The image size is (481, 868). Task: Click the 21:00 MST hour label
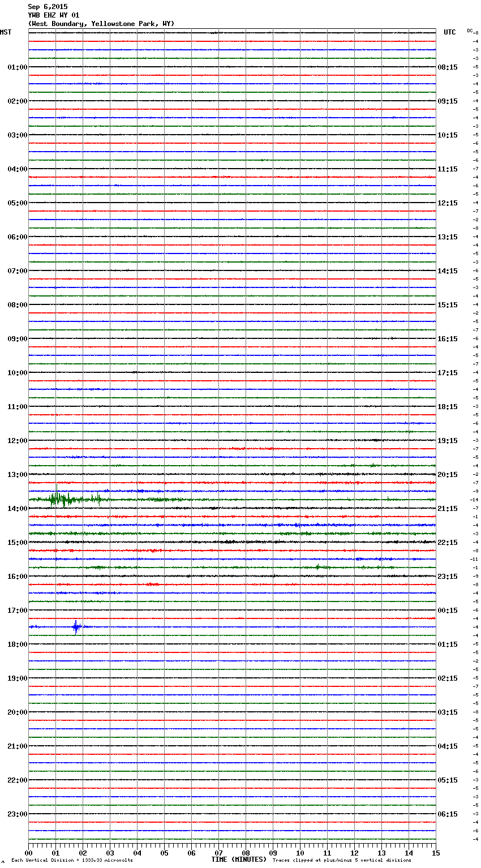point(18,746)
